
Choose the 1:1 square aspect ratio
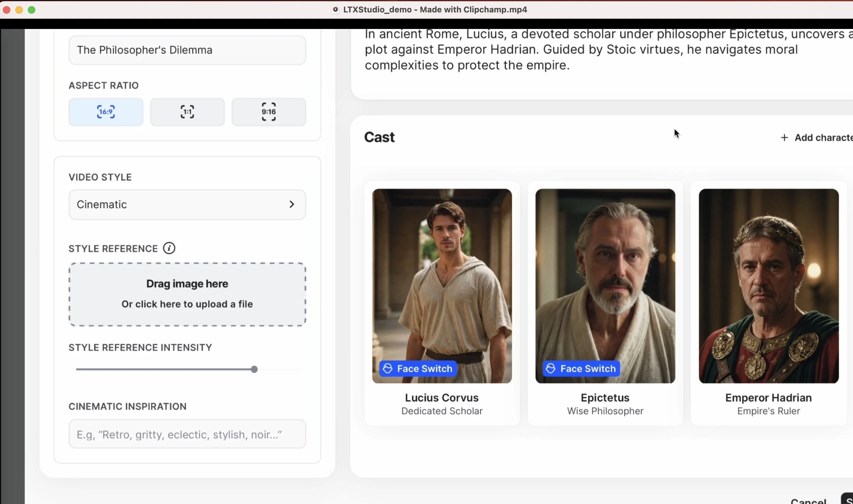(187, 112)
